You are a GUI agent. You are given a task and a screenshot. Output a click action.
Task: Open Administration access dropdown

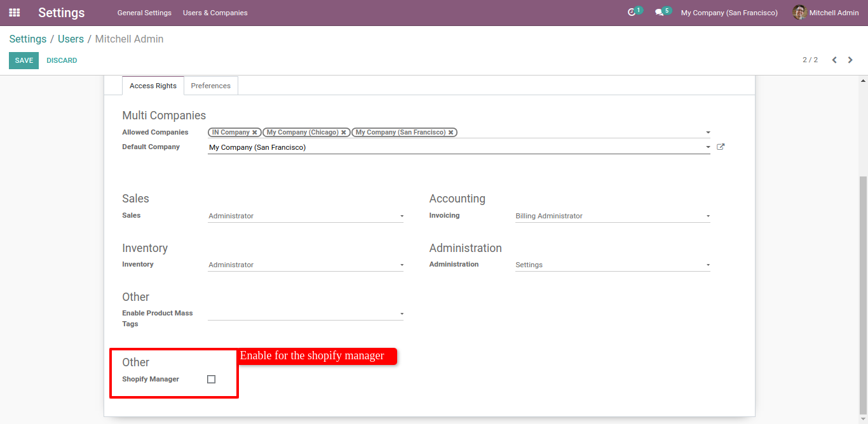pyautogui.click(x=613, y=265)
